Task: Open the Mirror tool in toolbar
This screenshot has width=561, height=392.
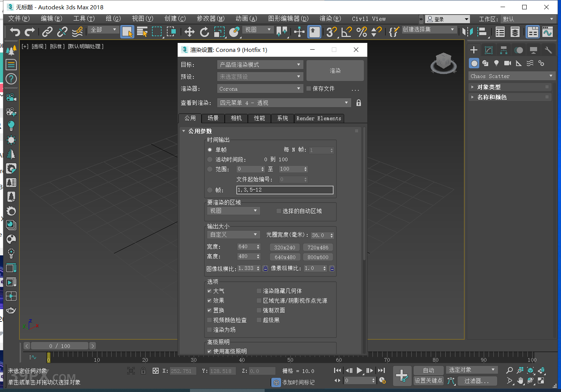Action: (x=467, y=32)
